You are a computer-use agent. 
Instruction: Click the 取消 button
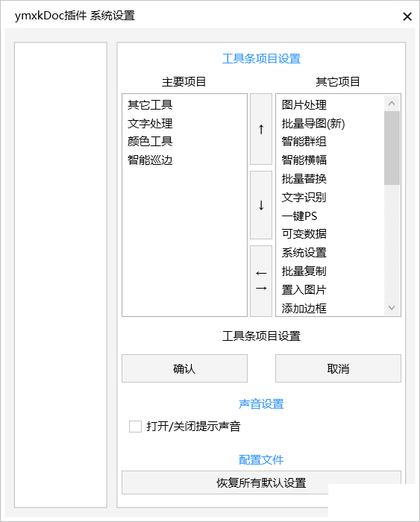click(x=338, y=368)
